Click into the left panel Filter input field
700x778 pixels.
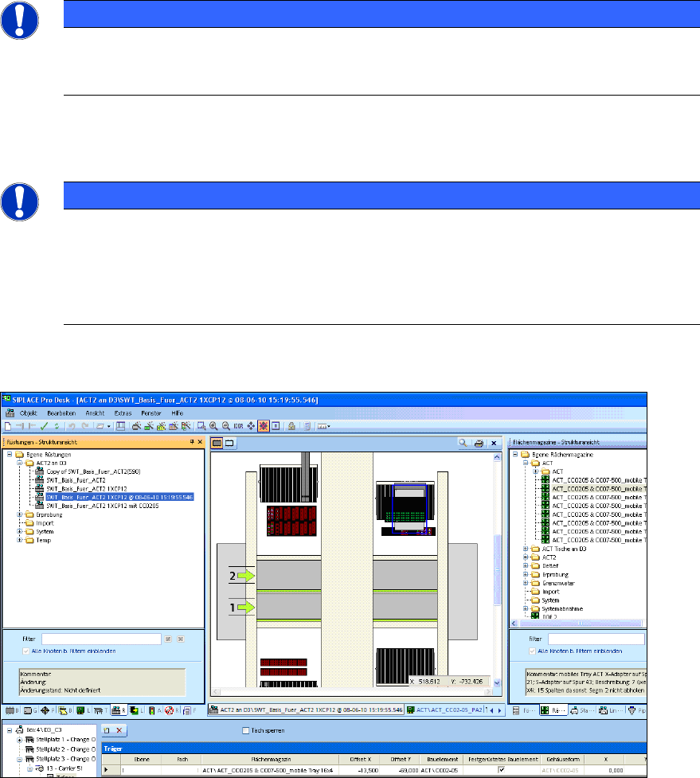point(101,639)
